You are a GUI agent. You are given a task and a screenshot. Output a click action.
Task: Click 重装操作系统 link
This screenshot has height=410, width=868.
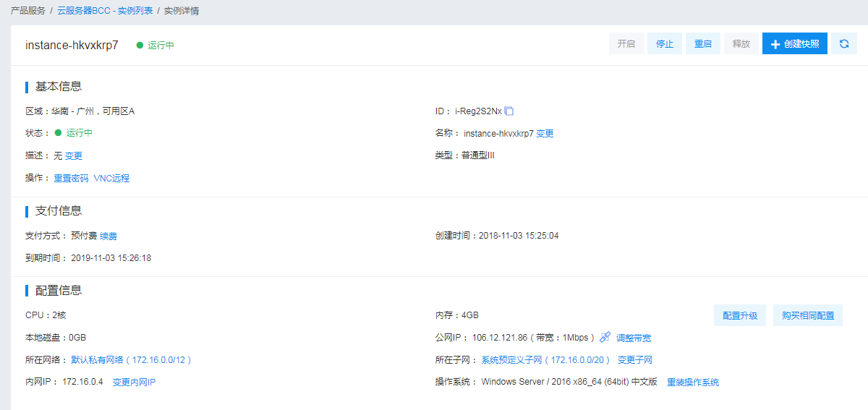(692, 383)
